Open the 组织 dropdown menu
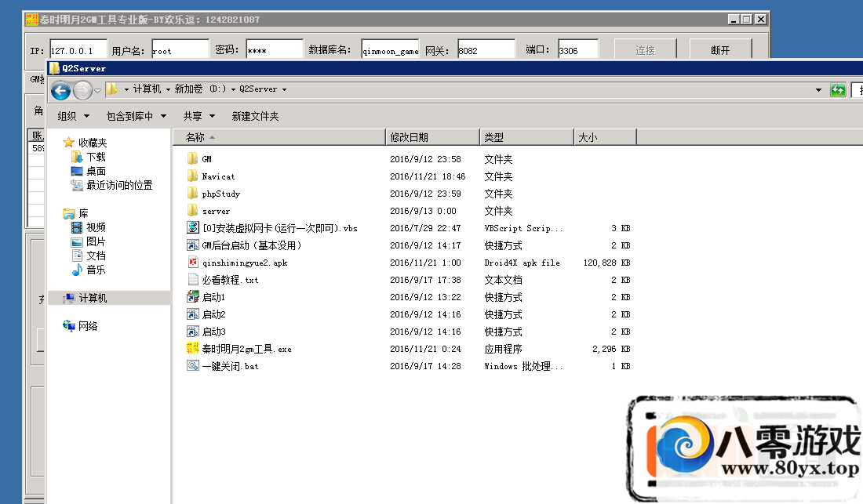The width and height of the screenshot is (863, 504). pos(73,116)
